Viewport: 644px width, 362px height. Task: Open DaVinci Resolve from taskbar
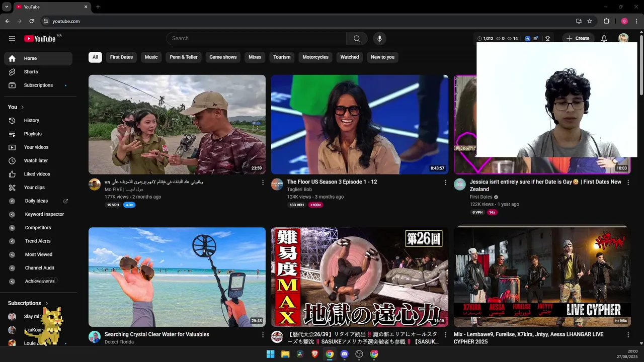300,354
